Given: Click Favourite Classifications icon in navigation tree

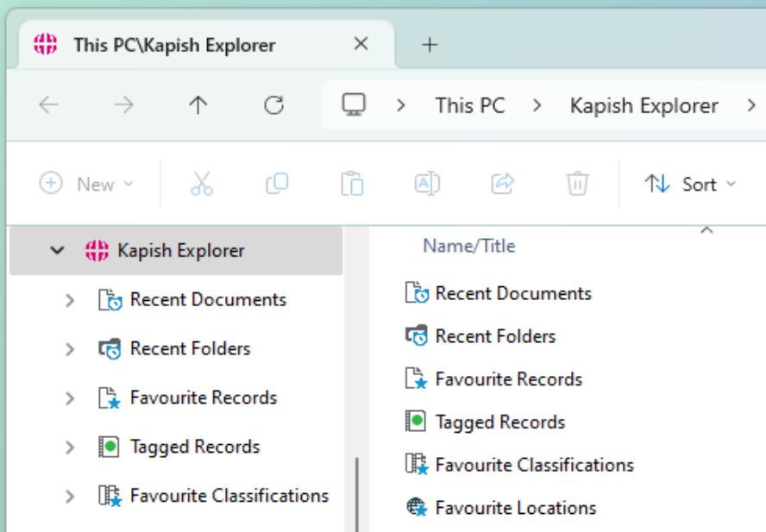Looking at the screenshot, I should coord(110,496).
